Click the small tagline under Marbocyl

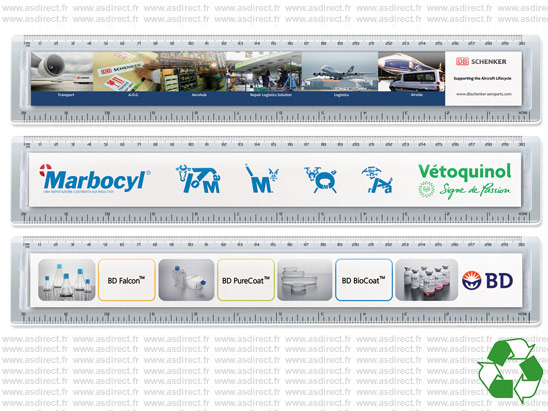click(x=79, y=192)
